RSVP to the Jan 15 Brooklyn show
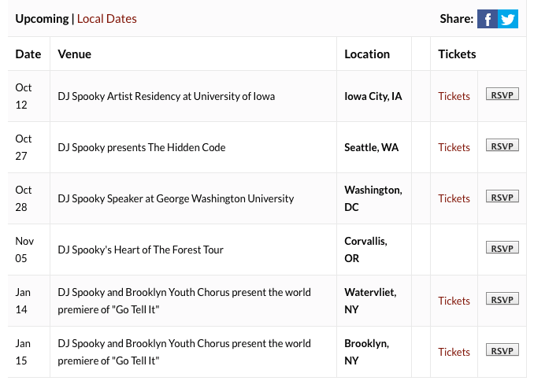 pos(502,350)
